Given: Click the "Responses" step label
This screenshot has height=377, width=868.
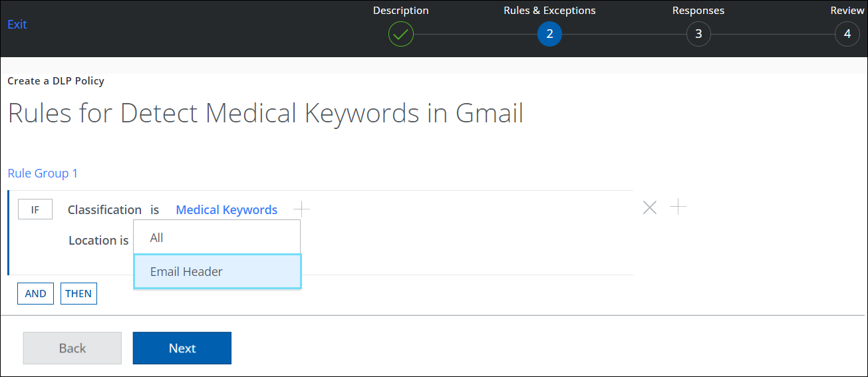Looking at the screenshot, I should tap(698, 11).
